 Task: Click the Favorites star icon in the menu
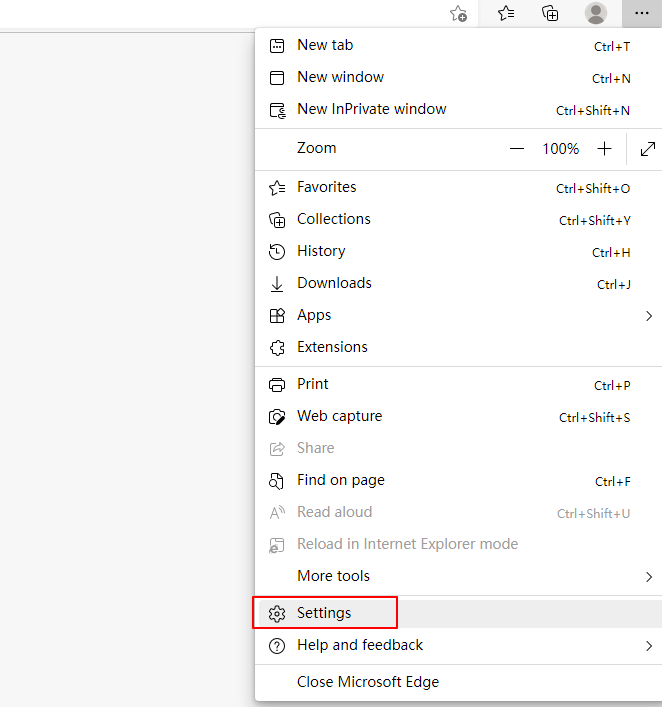tap(277, 188)
